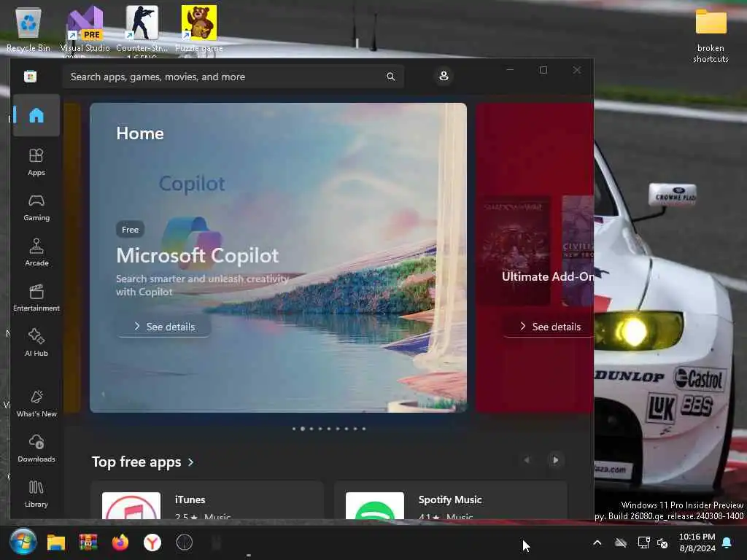Expand hidden system tray icons chevron

coord(597,542)
